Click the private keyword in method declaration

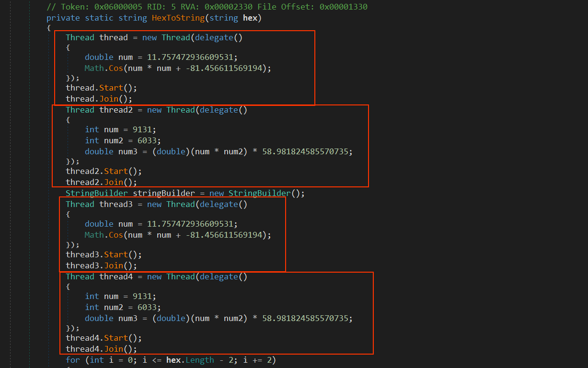[x=63, y=18]
